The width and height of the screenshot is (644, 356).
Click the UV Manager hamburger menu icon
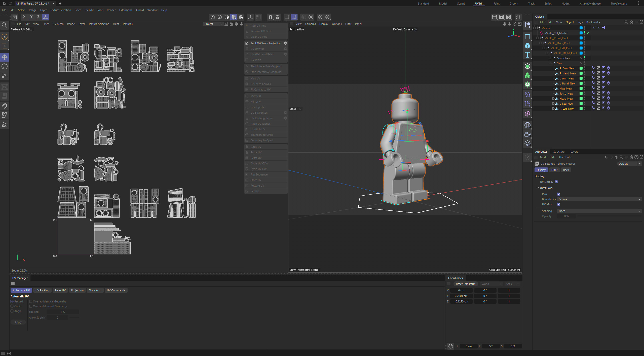tap(13, 284)
